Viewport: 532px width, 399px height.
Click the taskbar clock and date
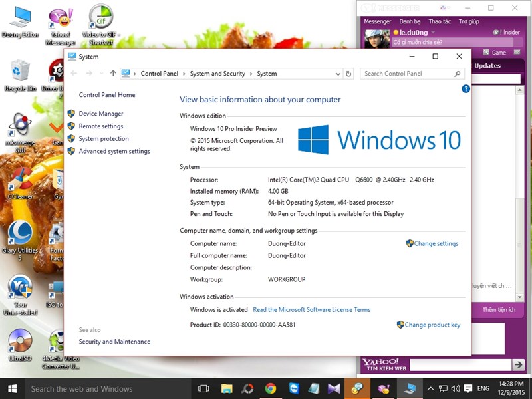(511, 389)
